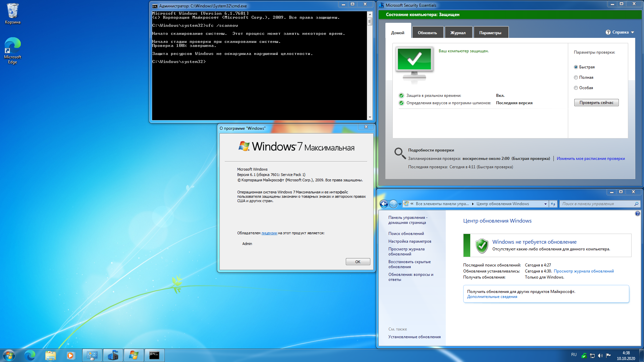Expand the breadcrumb arrow before Центр обновления Windows
The width and height of the screenshot is (644, 362).
473,204
